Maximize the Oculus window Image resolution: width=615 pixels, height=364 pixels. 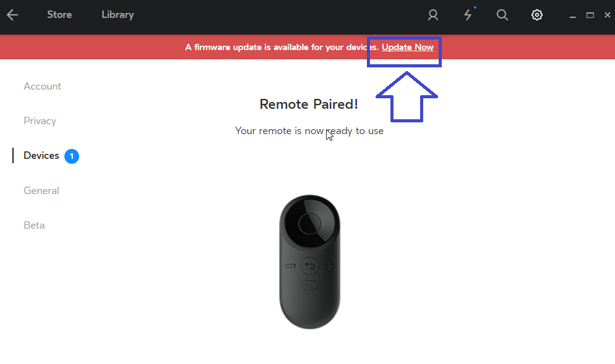coord(590,15)
